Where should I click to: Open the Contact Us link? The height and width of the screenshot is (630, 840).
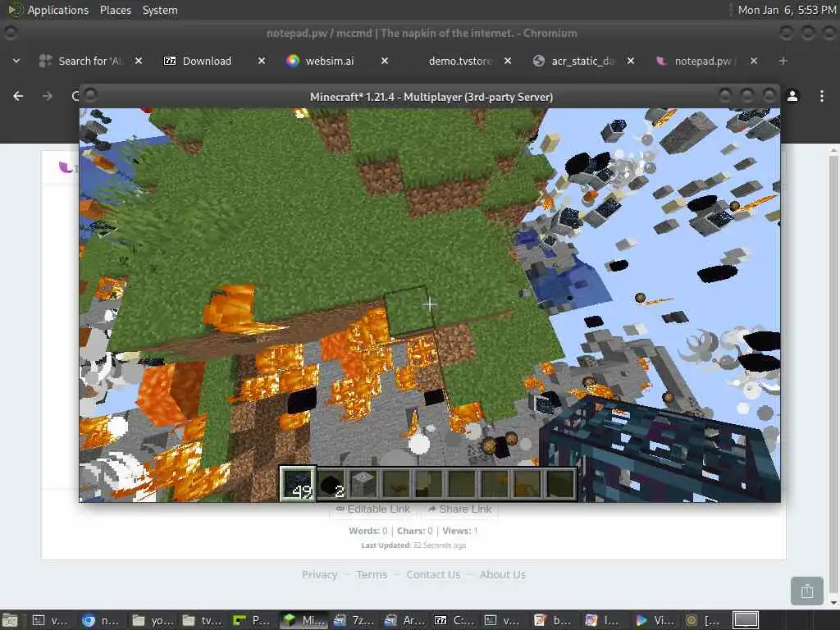pos(433,574)
